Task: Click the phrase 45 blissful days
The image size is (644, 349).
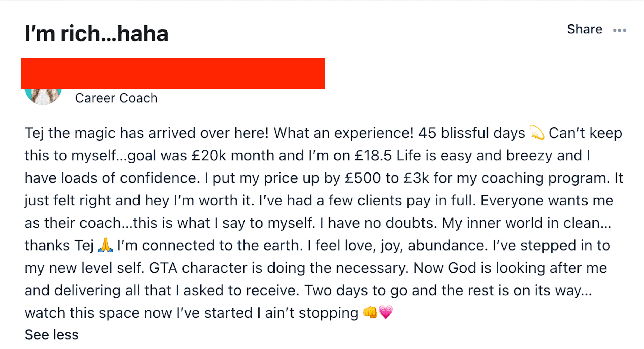Action: (x=472, y=133)
